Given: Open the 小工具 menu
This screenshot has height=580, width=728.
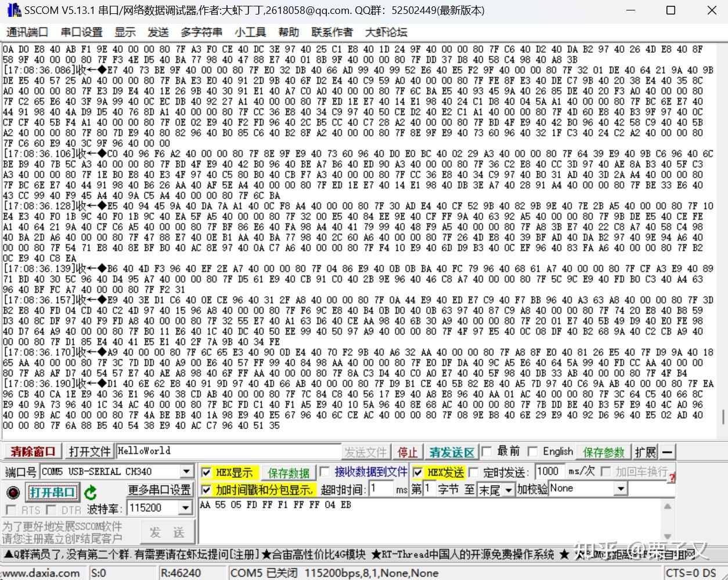Looking at the screenshot, I should point(250,33).
